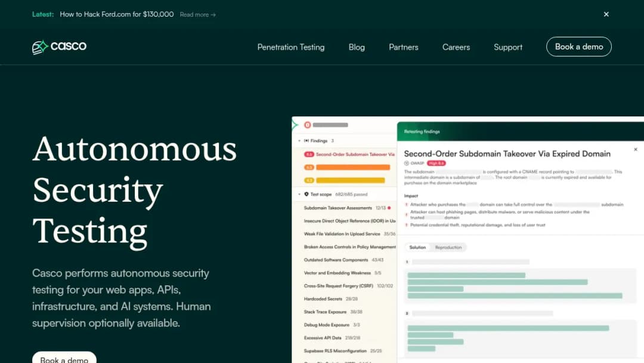
Task: Click the red circle icon atop dashboard sidebar
Action: [307, 125]
